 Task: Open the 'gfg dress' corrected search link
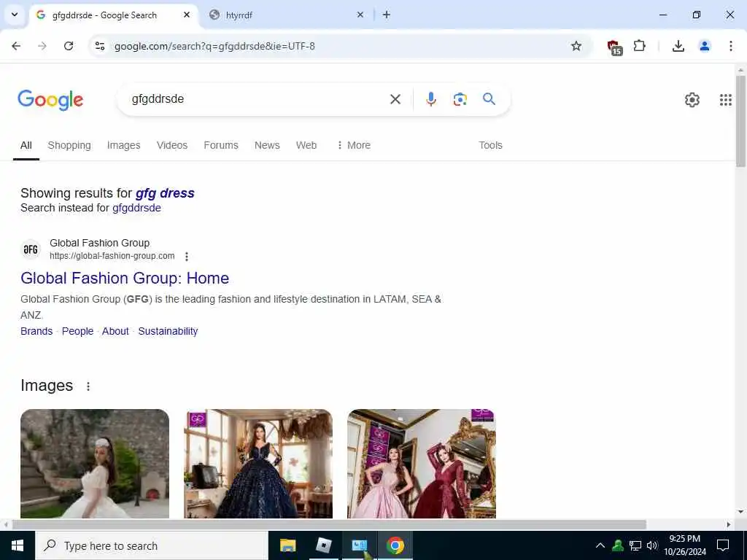165,193
